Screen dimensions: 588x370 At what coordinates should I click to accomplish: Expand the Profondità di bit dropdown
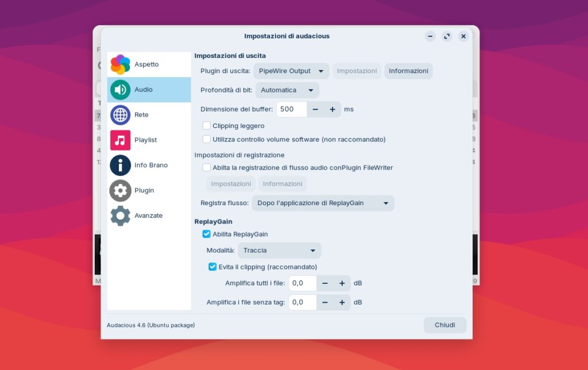[287, 90]
